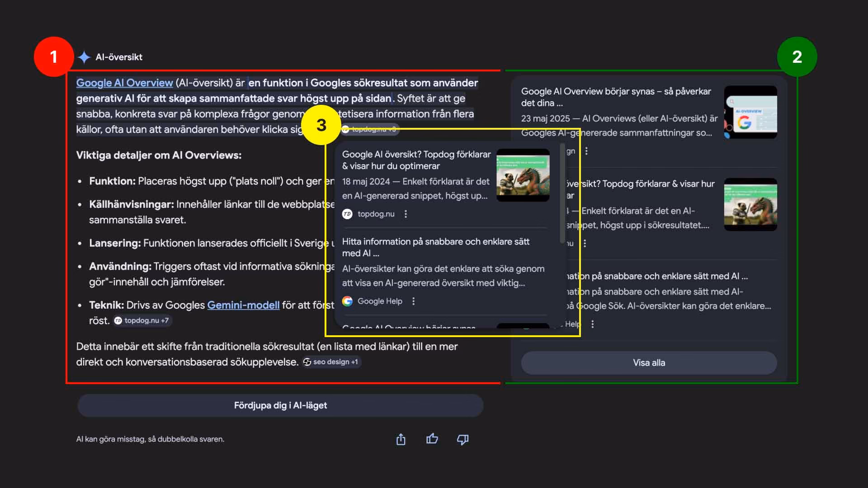Open popup result 'Google AI översikt? Topdog förklarar'
Image resolution: width=868 pixels, height=488 pixels.
(x=416, y=160)
